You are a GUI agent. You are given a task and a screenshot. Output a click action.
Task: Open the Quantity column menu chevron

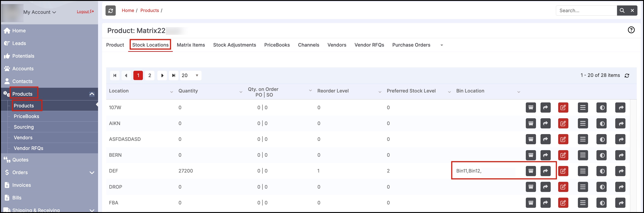pyautogui.click(x=241, y=92)
